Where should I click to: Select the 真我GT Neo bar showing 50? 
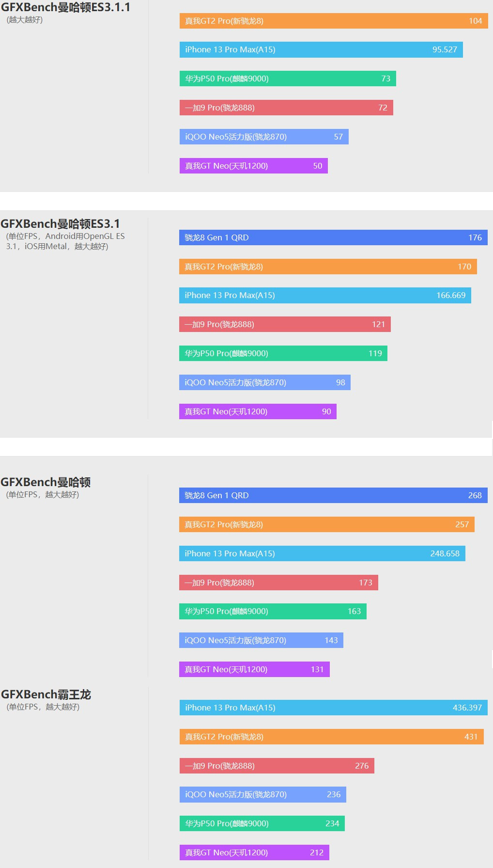tap(254, 166)
